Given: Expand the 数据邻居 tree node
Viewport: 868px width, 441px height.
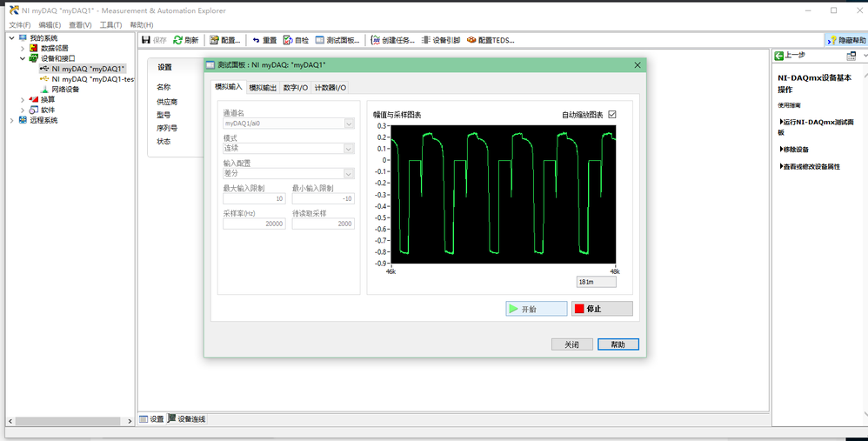Looking at the screenshot, I should coord(22,48).
